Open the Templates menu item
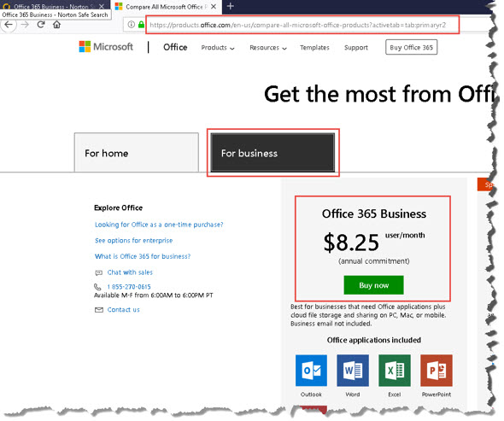The width and height of the screenshot is (504, 421). [314, 48]
